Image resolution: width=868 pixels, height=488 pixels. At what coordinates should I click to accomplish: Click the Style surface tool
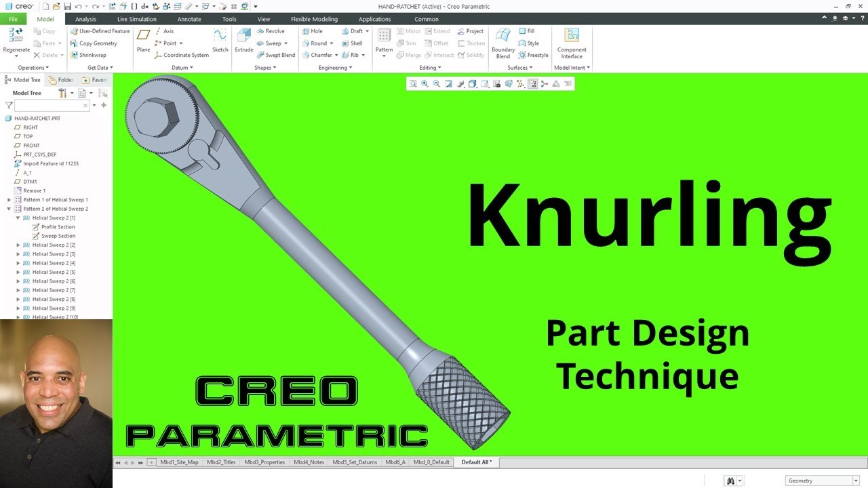[x=529, y=43]
